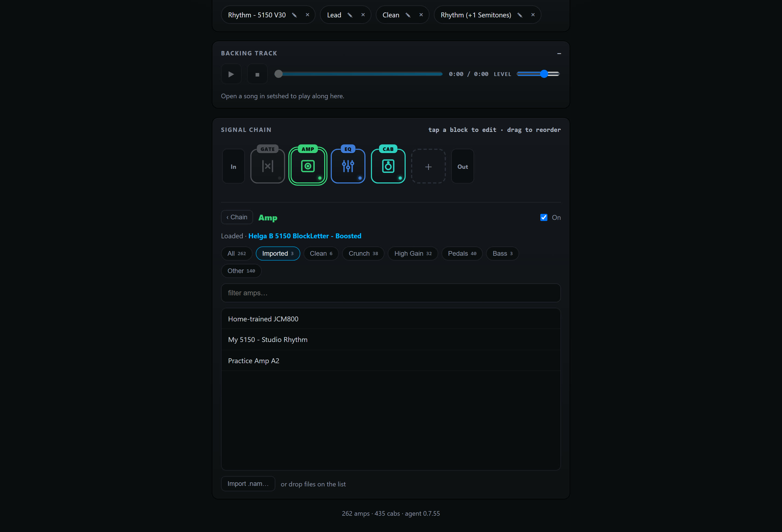Screen dimensions: 782x532
Task: Collapse the Backing Track panel
Action: [559, 53]
